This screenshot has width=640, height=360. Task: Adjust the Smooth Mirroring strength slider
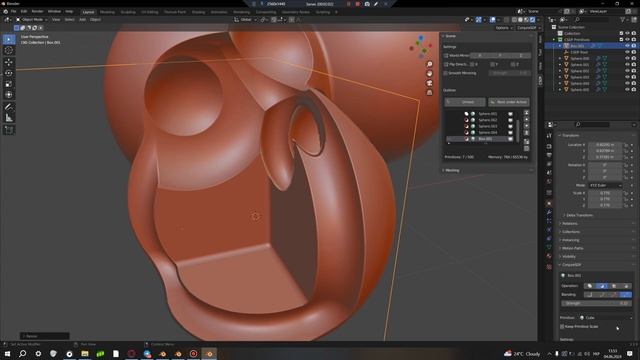coord(509,73)
